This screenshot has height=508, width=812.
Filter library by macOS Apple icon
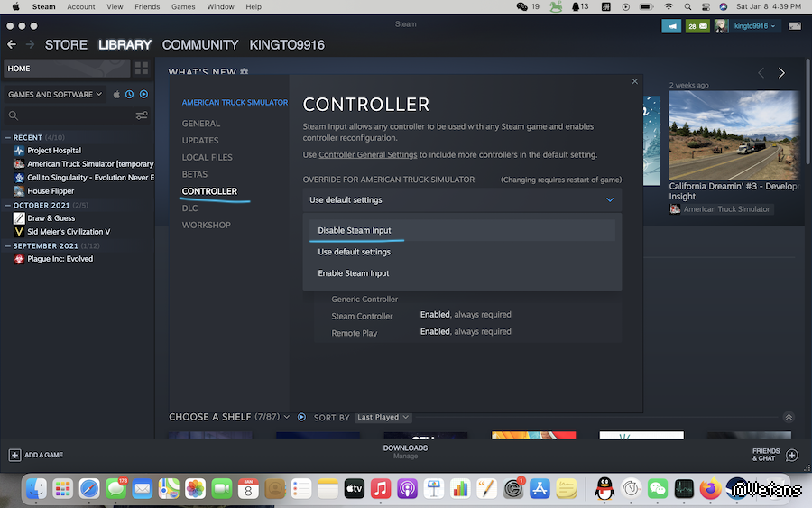116,94
